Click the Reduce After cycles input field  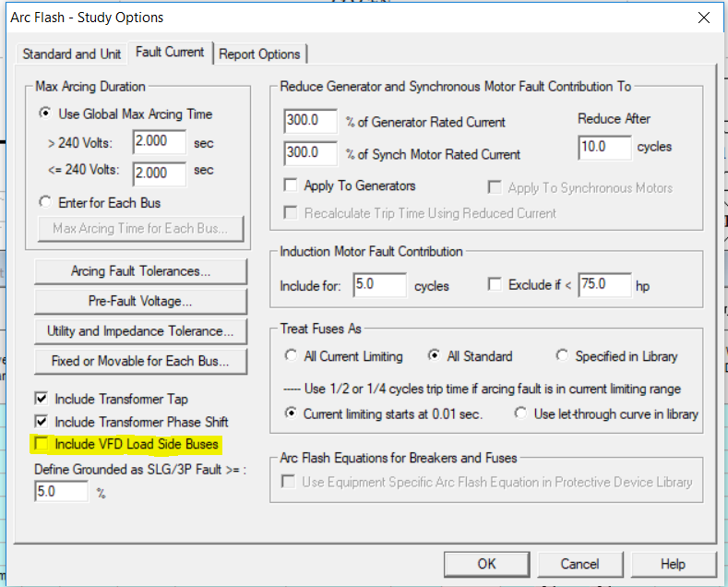(x=604, y=147)
